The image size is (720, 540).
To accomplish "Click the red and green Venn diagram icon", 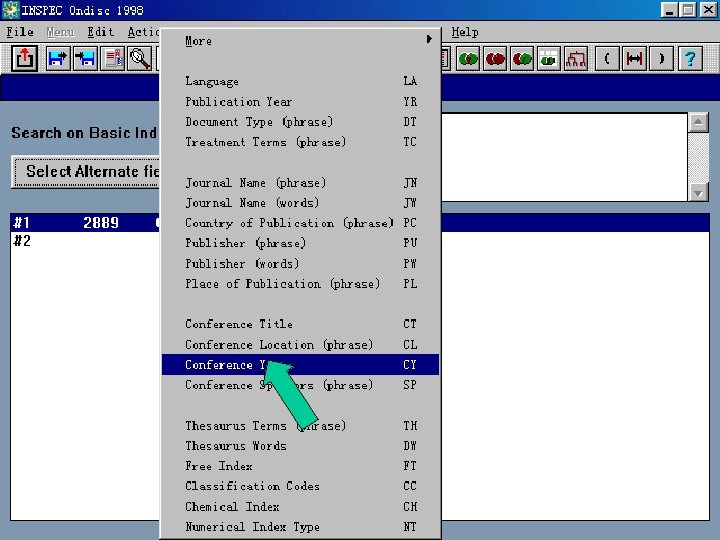I will (x=522, y=58).
